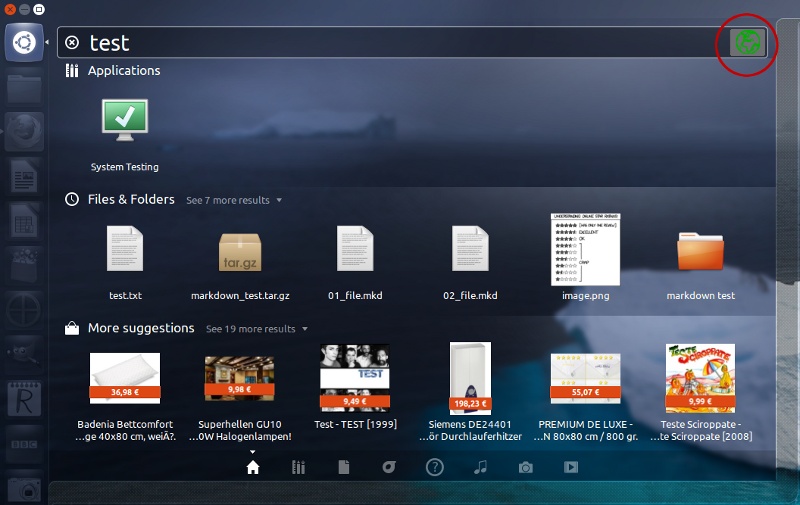Clear the search with the X icon

pyautogui.click(x=72, y=43)
